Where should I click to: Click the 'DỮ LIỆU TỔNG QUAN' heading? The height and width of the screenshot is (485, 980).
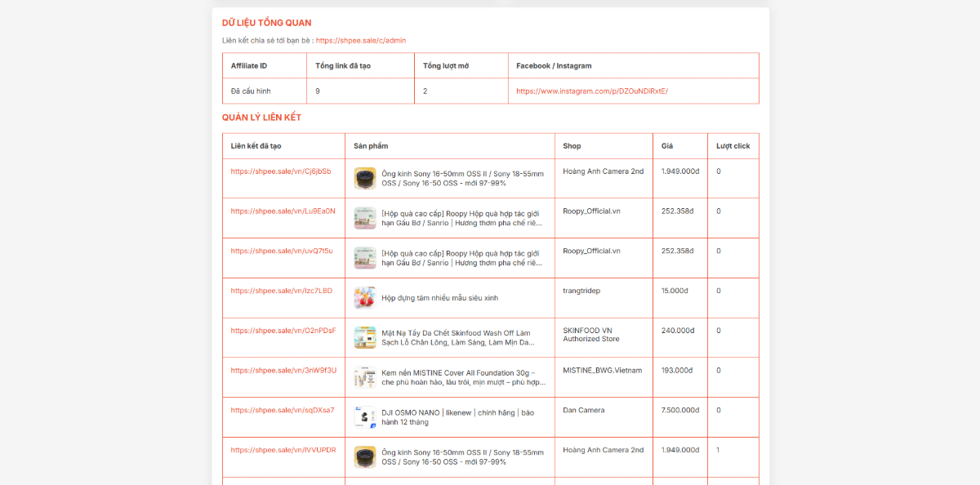[266, 23]
